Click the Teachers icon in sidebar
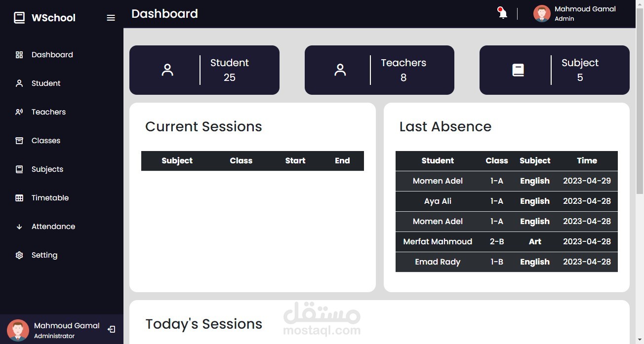This screenshot has width=644, height=344. pos(19,112)
